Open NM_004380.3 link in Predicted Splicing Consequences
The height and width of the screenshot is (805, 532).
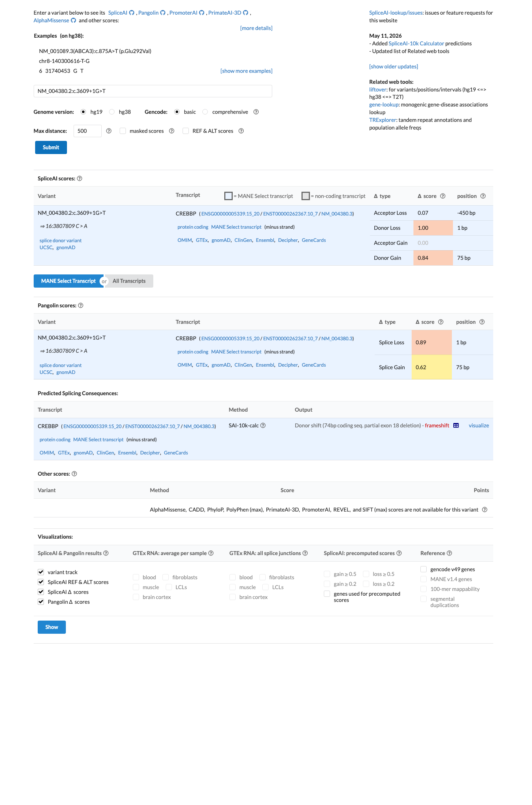(x=199, y=426)
